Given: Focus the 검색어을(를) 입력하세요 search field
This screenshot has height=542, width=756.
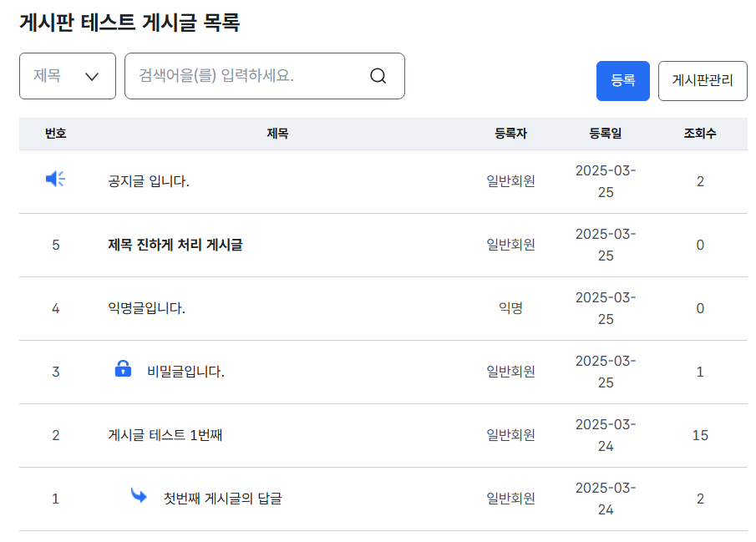Looking at the screenshot, I should [264, 76].
